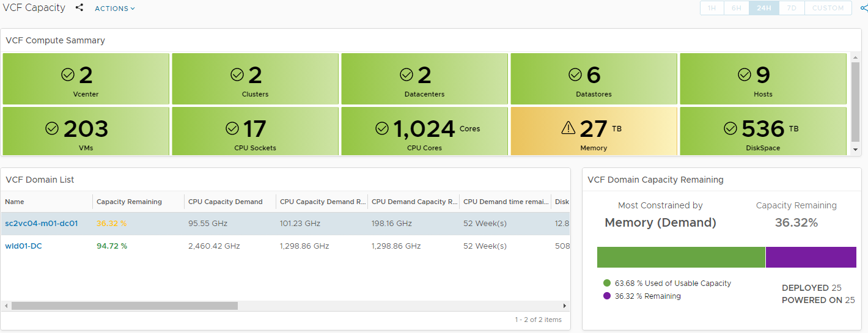Open the wld01-DC domain link
The image size is (868, 333).
(x=24, y=246)
